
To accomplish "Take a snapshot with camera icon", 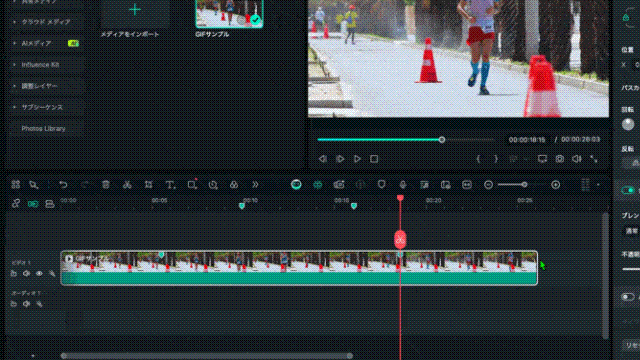I will (560, 159).
